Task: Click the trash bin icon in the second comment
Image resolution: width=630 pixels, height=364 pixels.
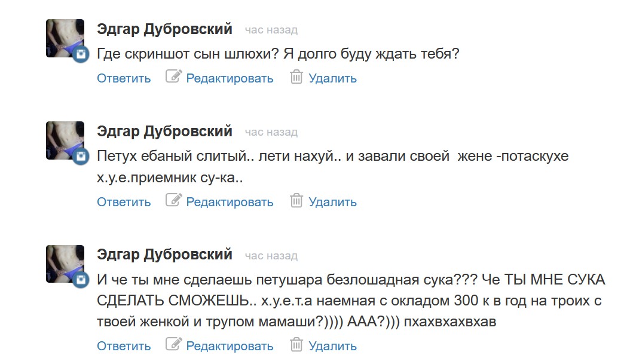Action: (x=296, y=201)
